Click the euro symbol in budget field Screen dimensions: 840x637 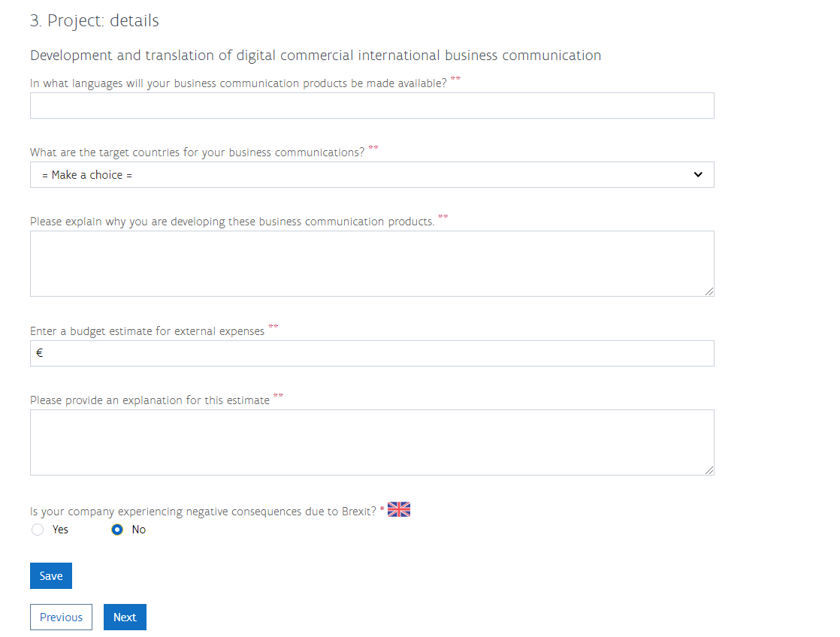pos(39,352)
